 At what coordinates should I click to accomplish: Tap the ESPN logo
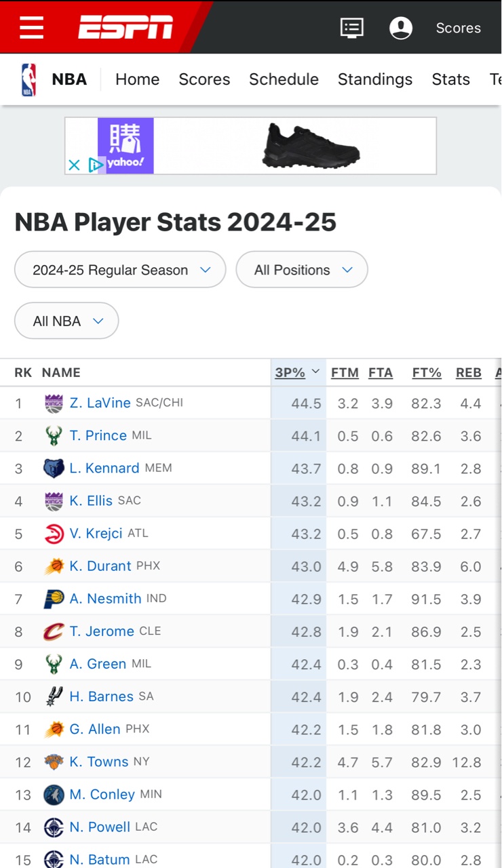pyautogui.click(x=125, y=28)
